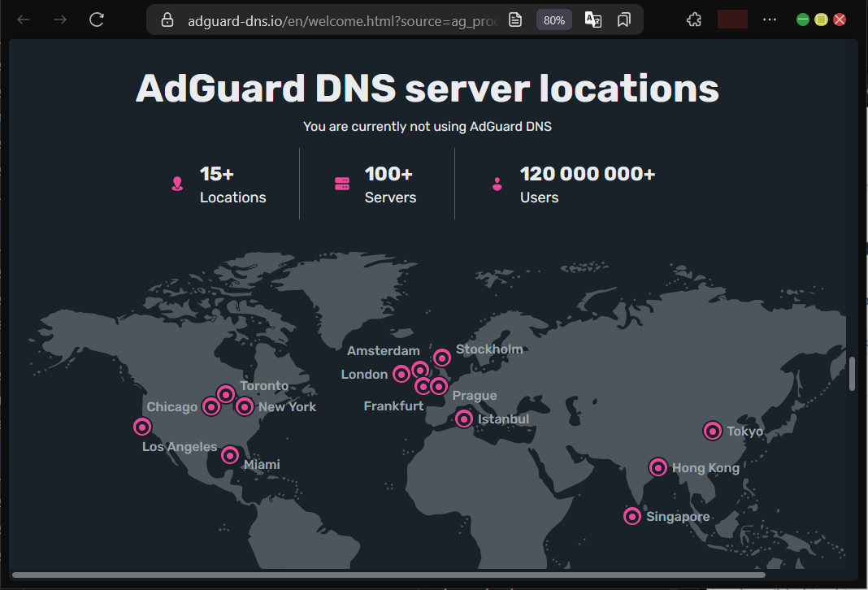The height and width of the screenshot is (590, 868).
Task: Click the 'Istanbul' label
Action: [503, 419]
